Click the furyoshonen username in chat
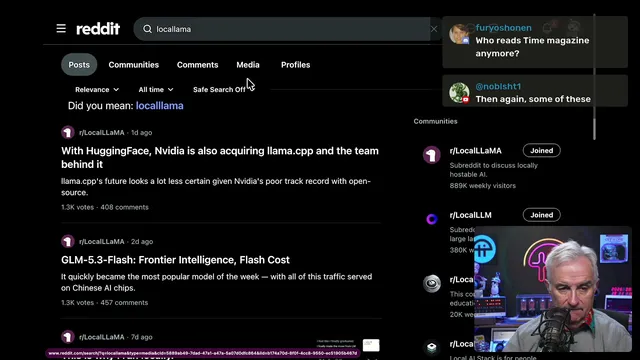This screenshot has width=640, height=360. pyautogui.click(x=504, y=28)
